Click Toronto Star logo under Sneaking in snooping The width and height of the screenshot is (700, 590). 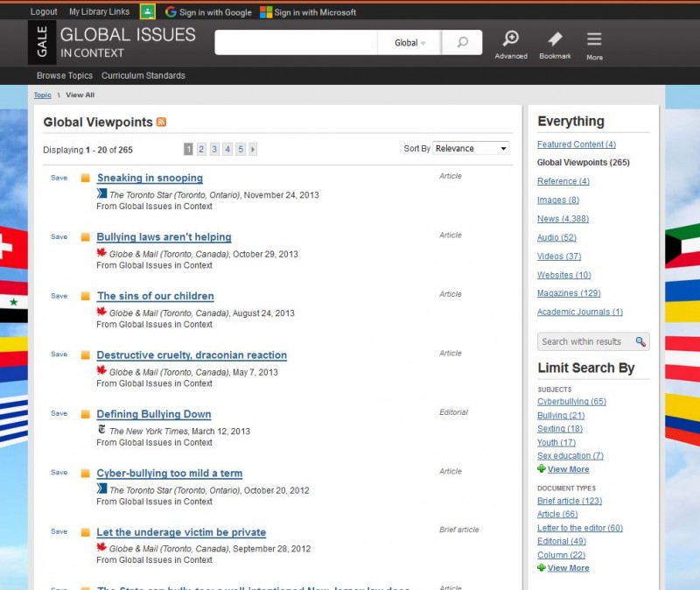tap(101, 193)
